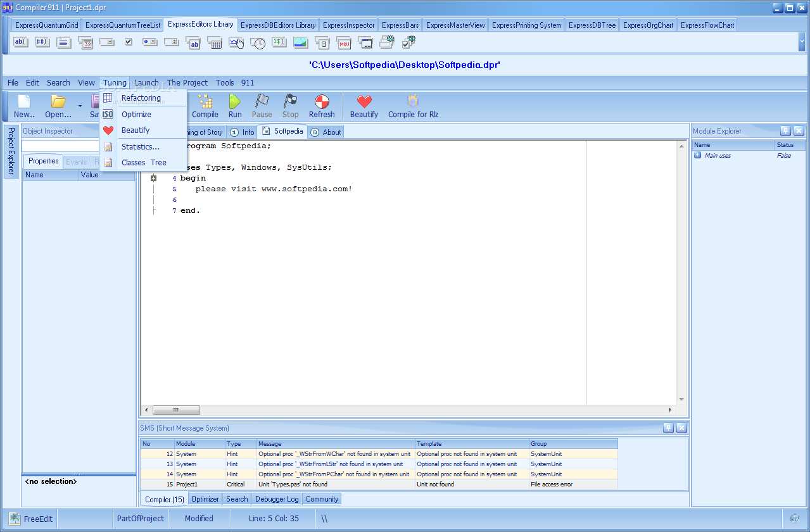The height and width of the screenshot is (532, 810).
Task: Sort messages by Type column header
Action: [241, 444]
